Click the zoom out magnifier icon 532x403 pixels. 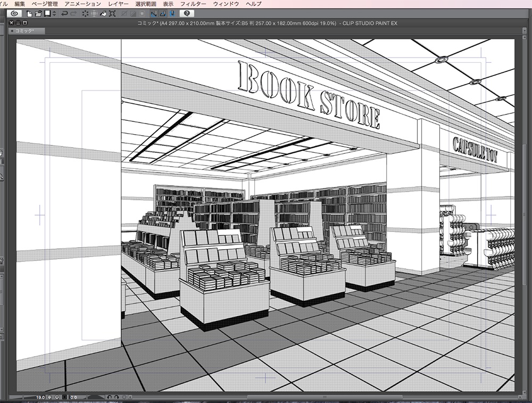tap(49, 397)
